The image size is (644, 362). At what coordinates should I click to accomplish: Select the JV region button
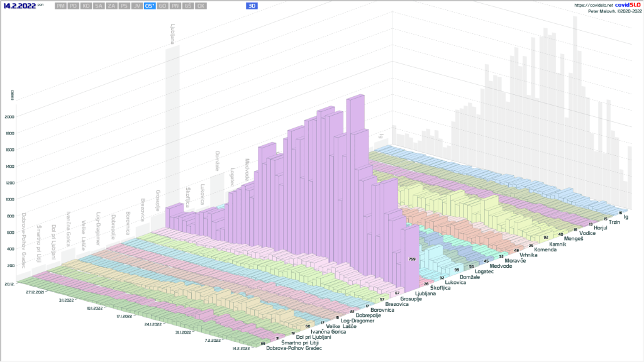(x=137, y=6)
